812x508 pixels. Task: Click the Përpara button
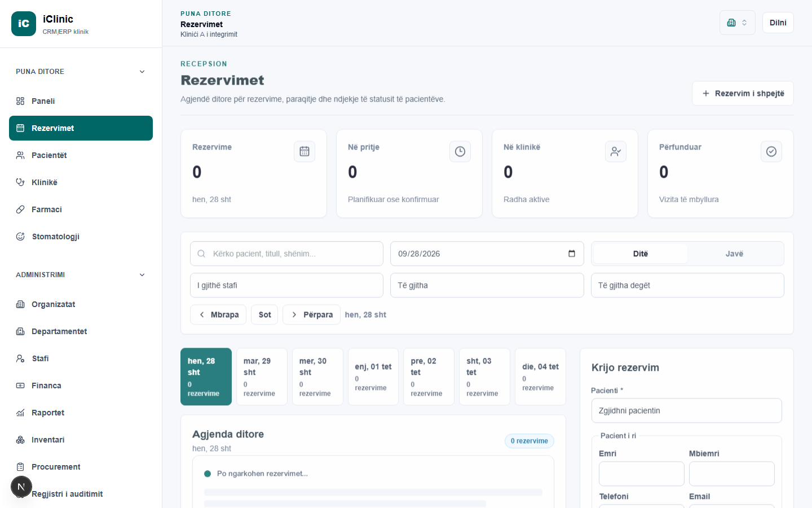pos(311,314)
